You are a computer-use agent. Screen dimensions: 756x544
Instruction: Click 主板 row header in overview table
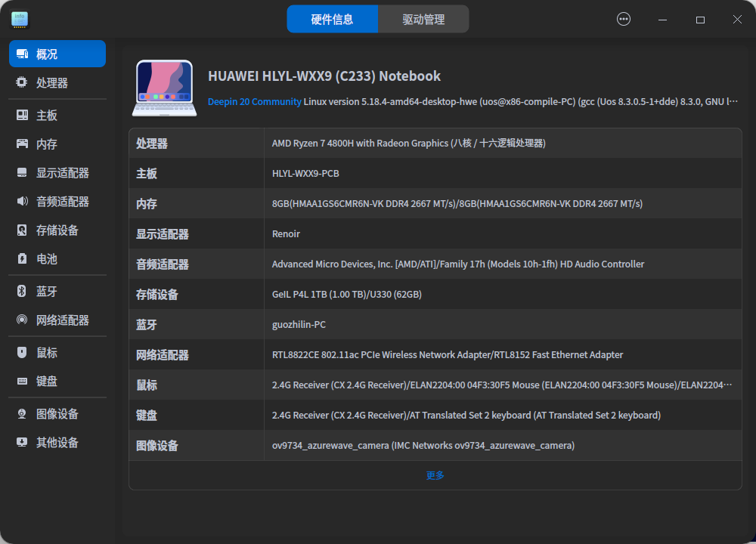147,174
